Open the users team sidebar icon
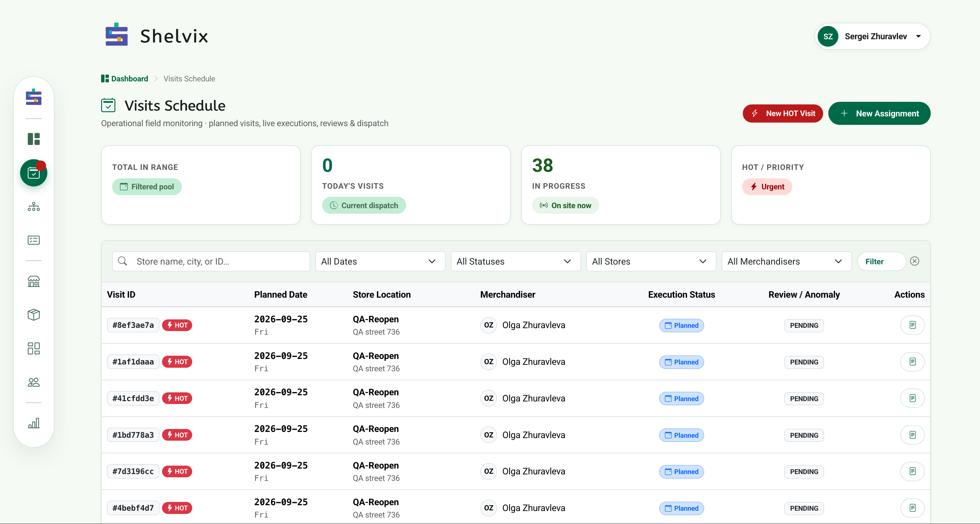980x524 pixels. (x=33, y=382)
